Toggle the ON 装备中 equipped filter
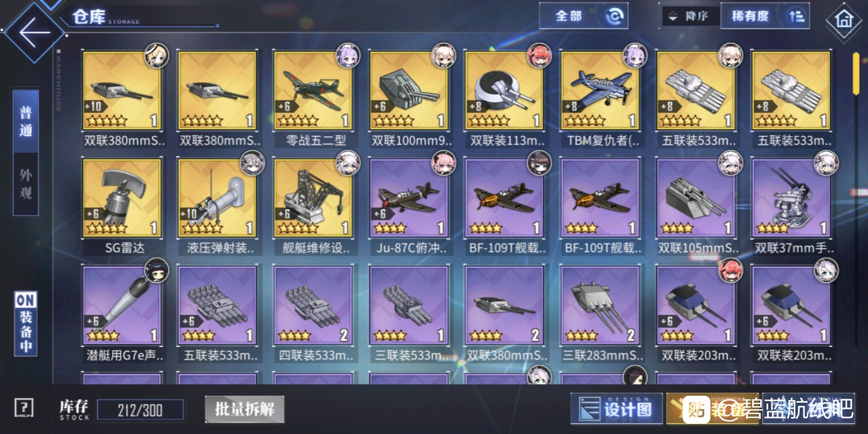The height and width of the screenshot is (434, 868). click(x=26, y=324)
